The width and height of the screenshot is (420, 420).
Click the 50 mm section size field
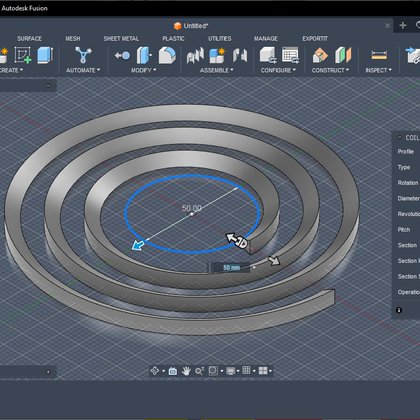(230, 268)
